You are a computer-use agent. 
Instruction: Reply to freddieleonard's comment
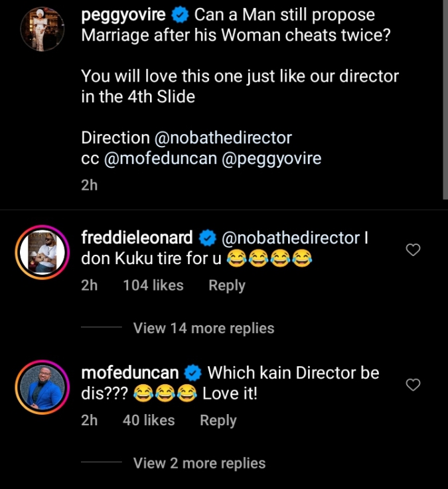pos(227,285)
